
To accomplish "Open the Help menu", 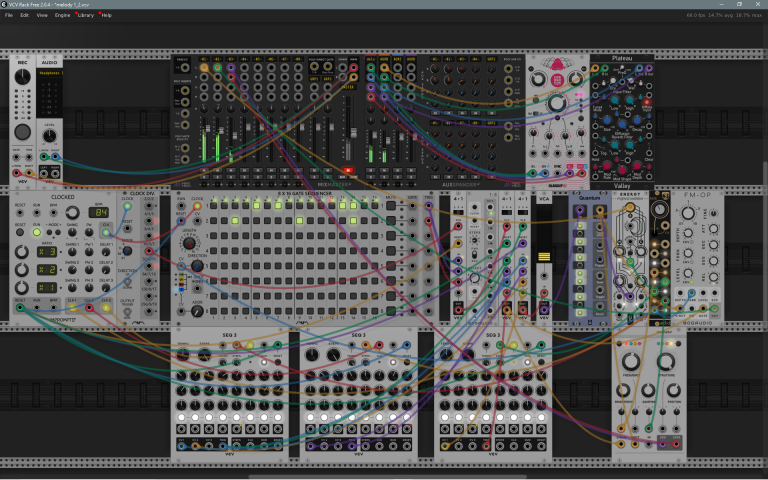I will point(106,15).
